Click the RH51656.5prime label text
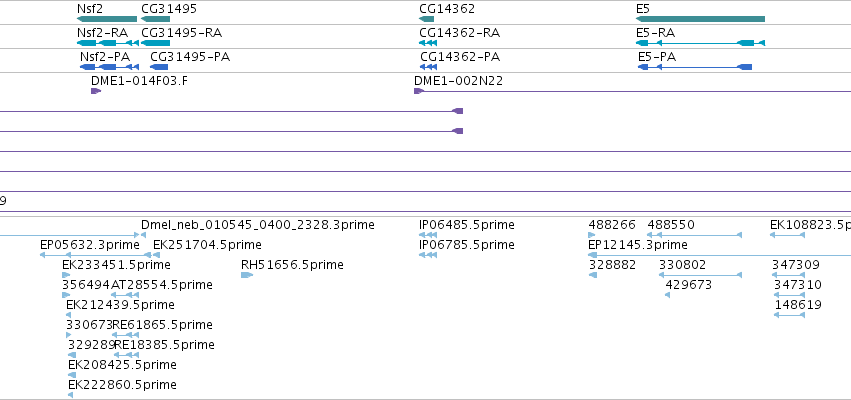The width and height of the screenshot is (851, 400). [292, 265]
